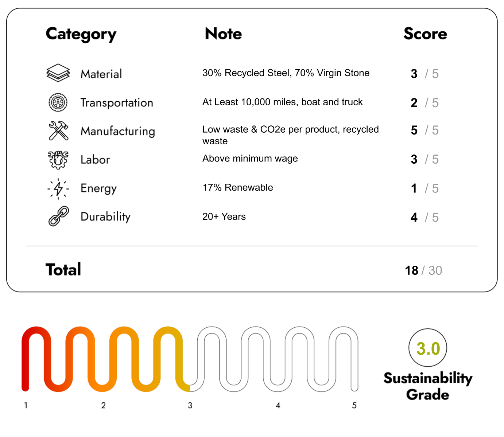
Task: Click the Material stacked layers icon
Action: (58, 73)
